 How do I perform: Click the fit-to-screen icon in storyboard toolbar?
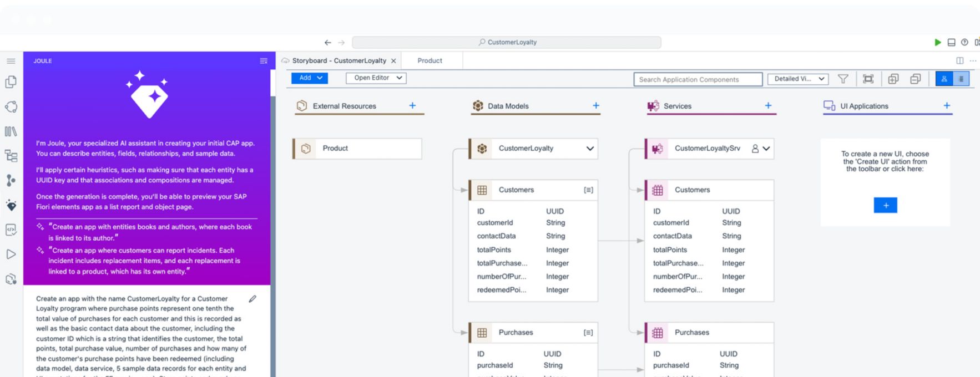click(x=868, y=79)
